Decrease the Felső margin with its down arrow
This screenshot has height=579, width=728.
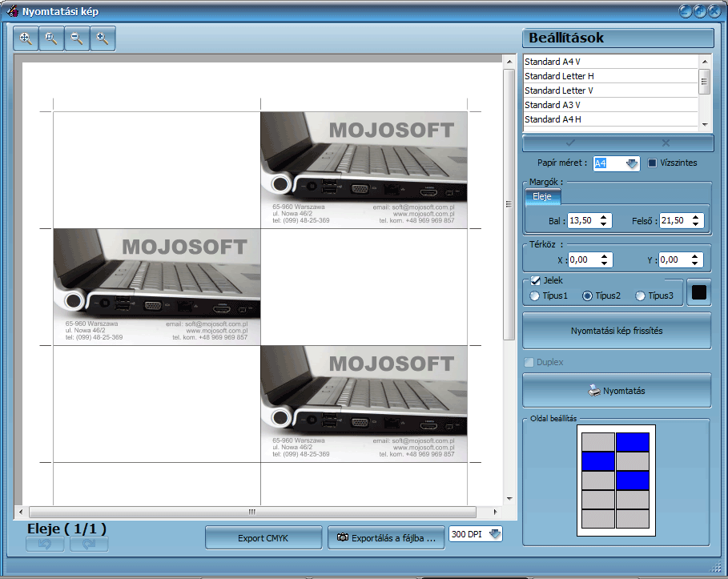[695, 224]
